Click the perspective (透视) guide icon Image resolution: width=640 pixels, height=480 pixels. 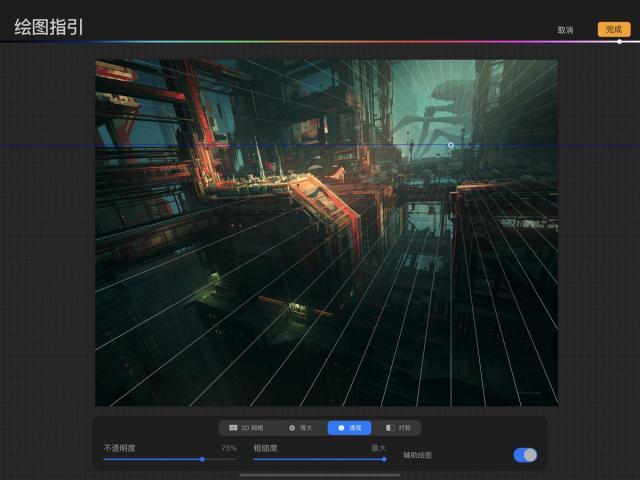[x=341, y=427]
